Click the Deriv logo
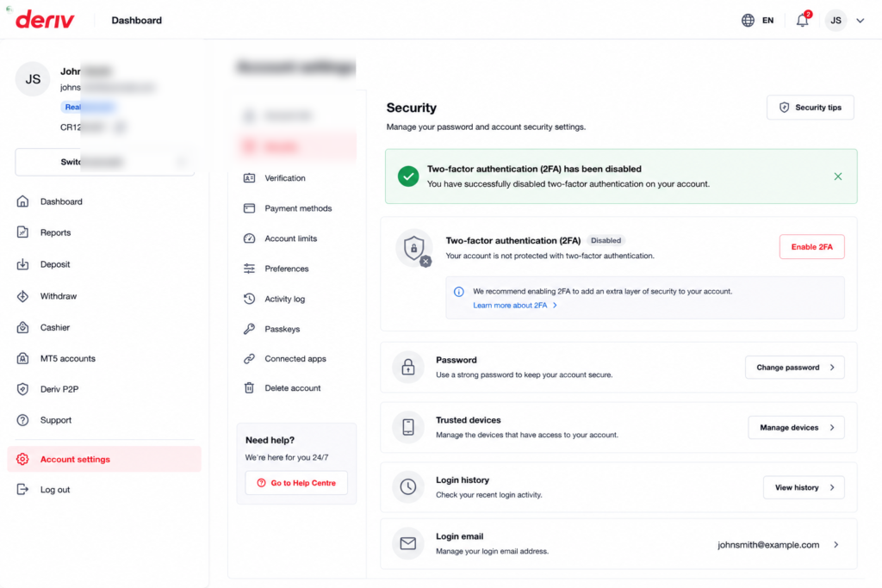The image size is (882, 588). coord(45,21)
